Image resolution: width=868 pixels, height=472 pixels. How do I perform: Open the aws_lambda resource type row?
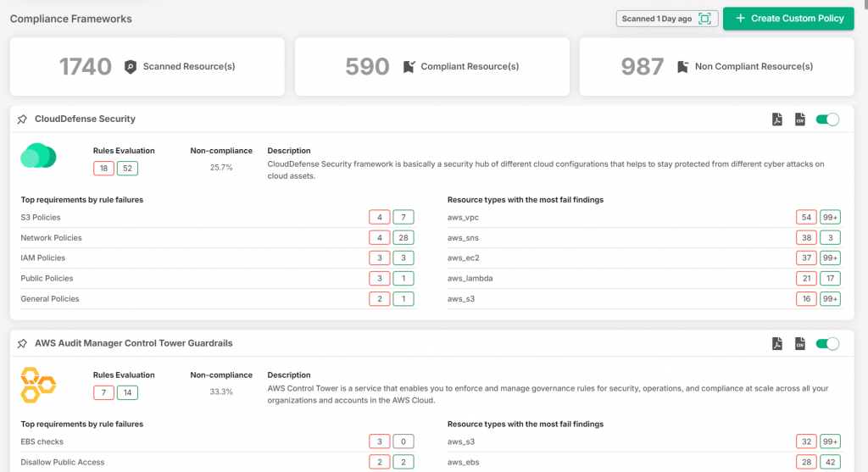pos(470,279)
